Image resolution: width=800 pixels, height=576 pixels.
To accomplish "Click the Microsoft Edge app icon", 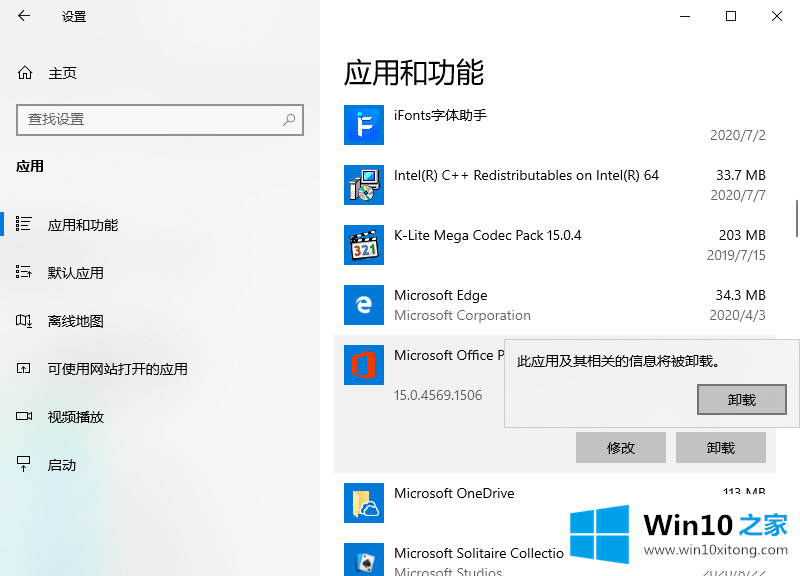I will [x=364, y=305].
